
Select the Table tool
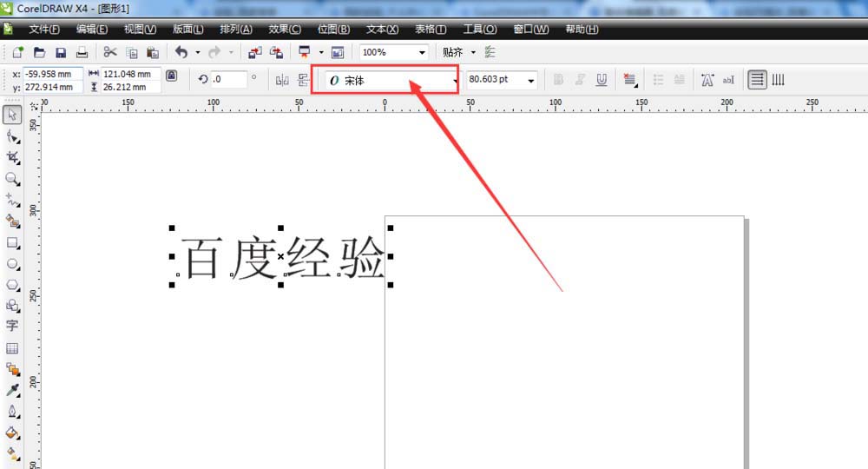(12, 348)
